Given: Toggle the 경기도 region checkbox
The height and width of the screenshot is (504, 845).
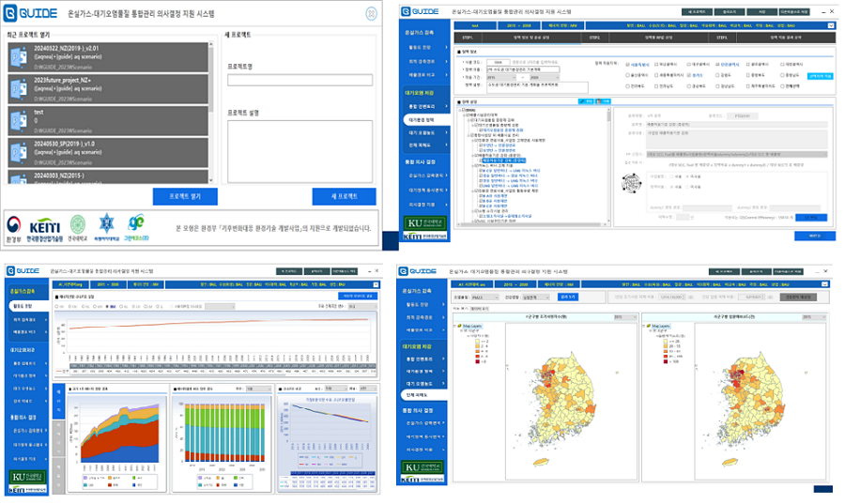Looking at the screenshot, I should click(x=689, y=75).
